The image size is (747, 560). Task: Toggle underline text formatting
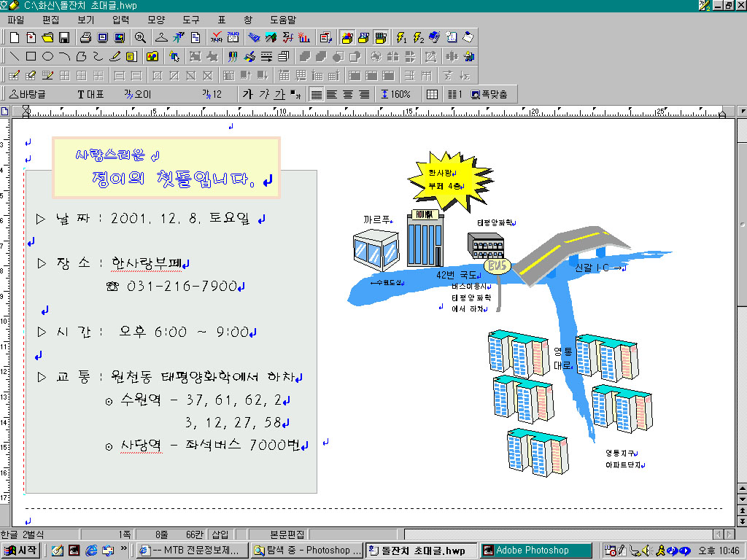tap(279, 94)
